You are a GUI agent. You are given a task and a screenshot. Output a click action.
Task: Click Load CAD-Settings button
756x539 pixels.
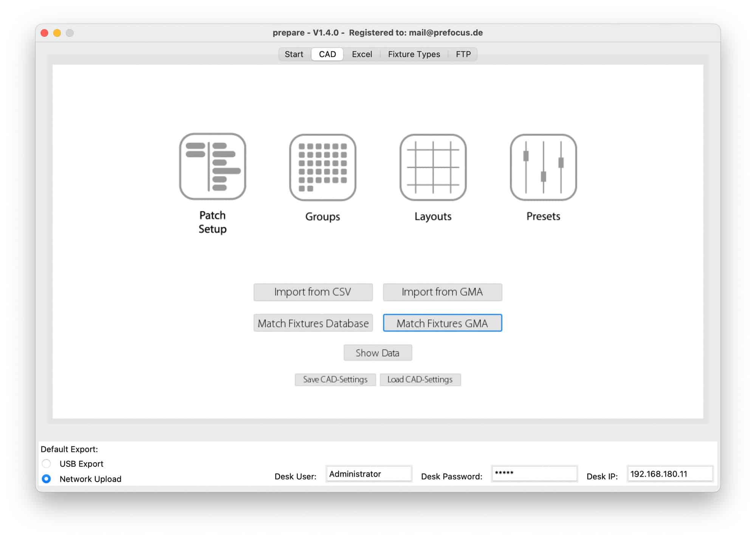[x=420, y=379]
